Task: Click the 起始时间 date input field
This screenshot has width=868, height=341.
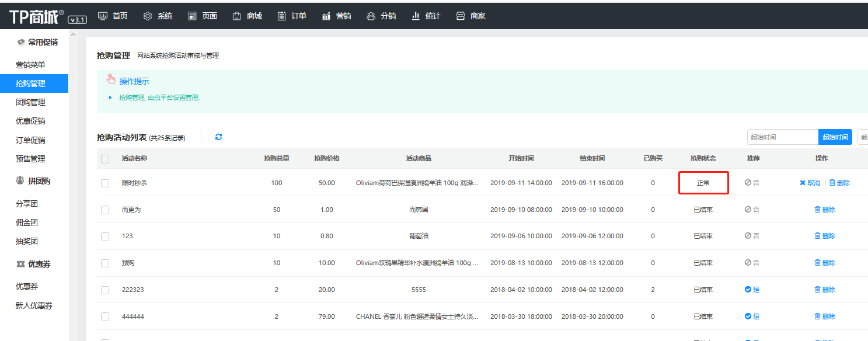Action: pyautogui.click(x=782, y=137)
